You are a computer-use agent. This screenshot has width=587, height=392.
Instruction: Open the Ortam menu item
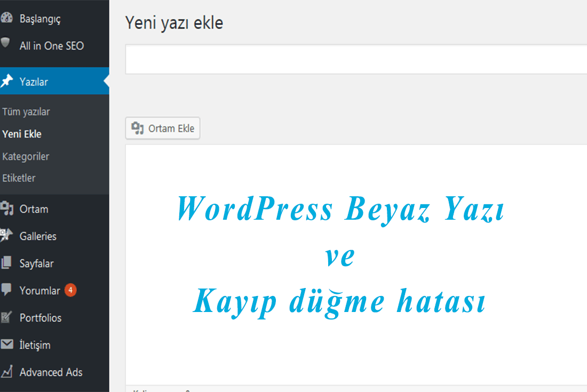click(x=54, y=209)
